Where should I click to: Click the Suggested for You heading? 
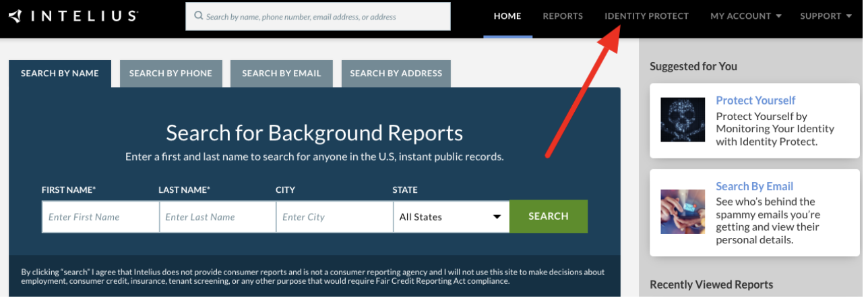pos(693,66)
